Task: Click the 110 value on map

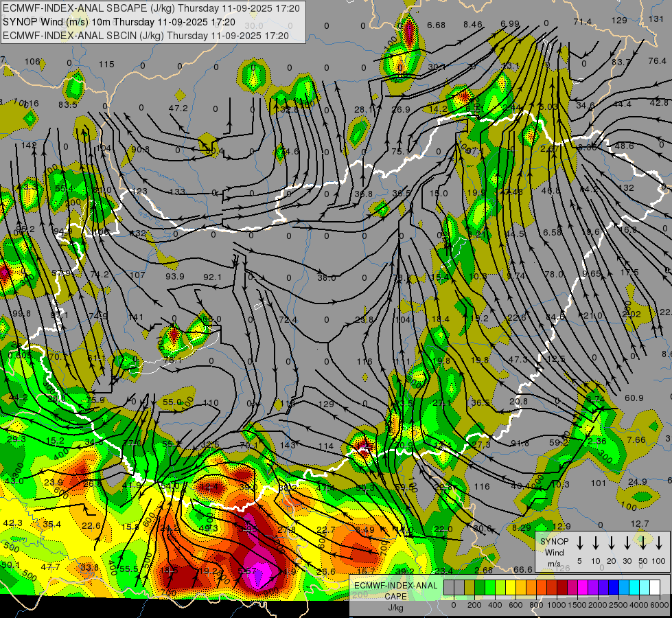Action: pyautogui.click(x=211, y=402)
